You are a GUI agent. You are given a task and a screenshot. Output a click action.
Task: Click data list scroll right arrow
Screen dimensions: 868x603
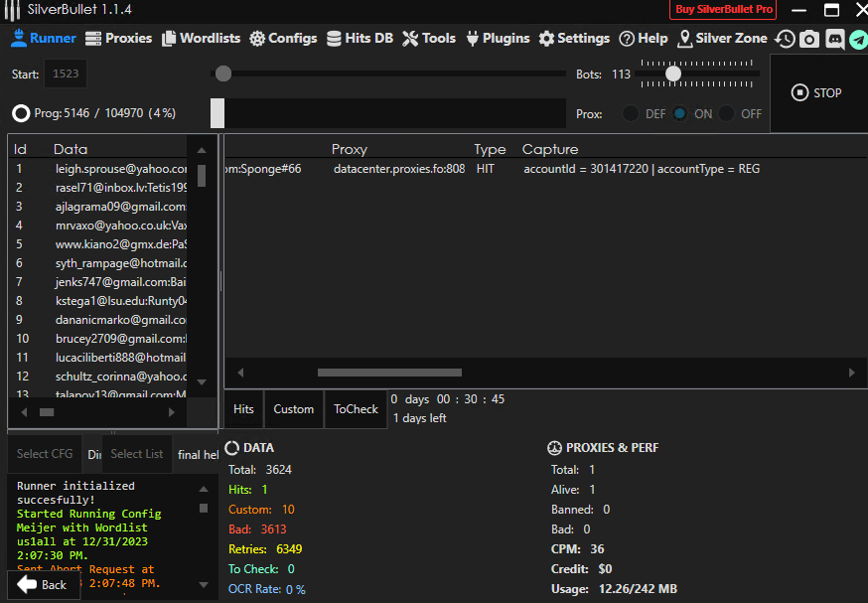click(x=172, y=412)
